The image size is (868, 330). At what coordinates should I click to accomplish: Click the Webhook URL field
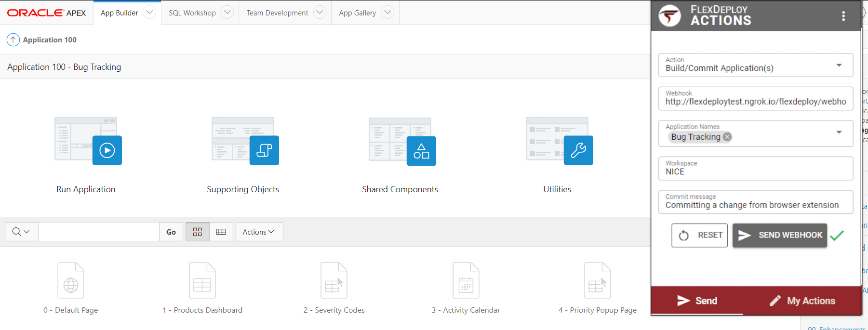(x=756, y=99)
